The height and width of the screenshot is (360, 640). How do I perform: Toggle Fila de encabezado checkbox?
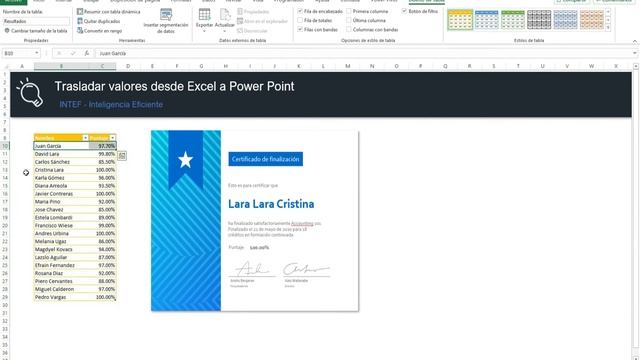point(300,11)
